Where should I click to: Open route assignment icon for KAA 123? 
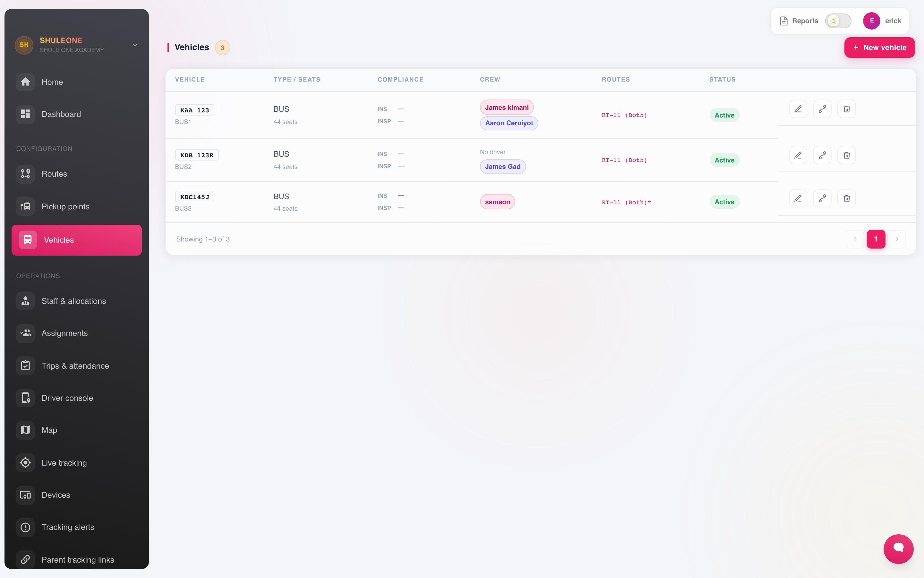[x=822, y=109]
